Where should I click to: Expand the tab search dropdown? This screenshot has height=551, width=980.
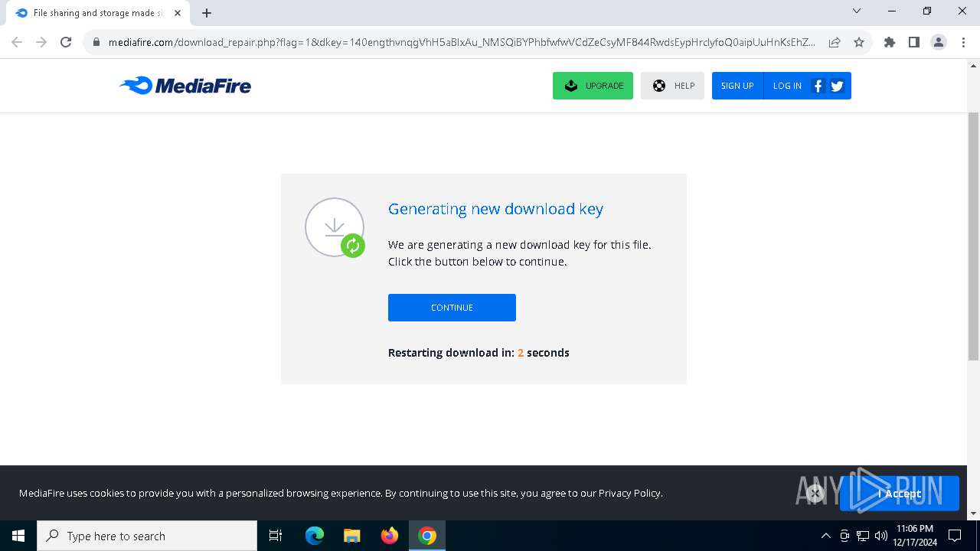coord(857,11)
